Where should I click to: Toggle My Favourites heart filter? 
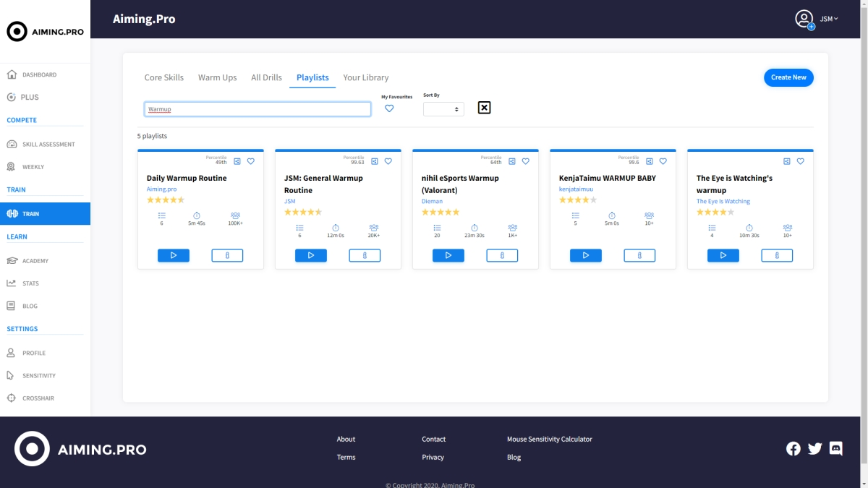click(x=389, y=108)
